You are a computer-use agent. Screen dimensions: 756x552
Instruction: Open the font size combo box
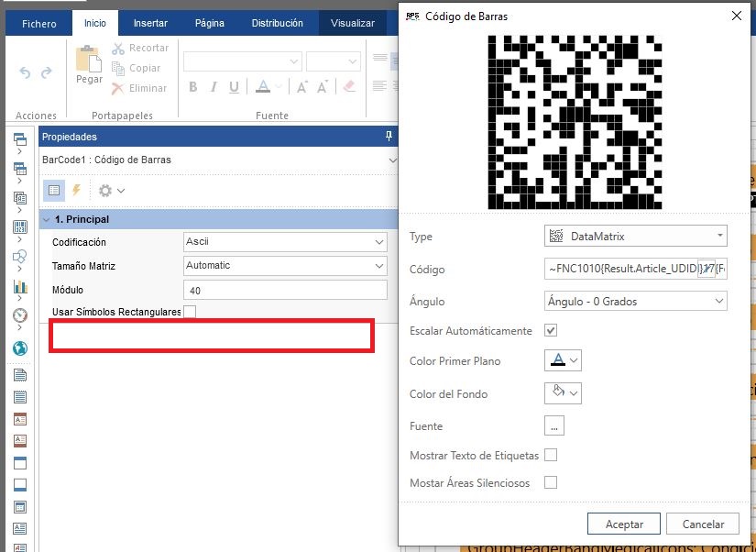coord(334,61)
